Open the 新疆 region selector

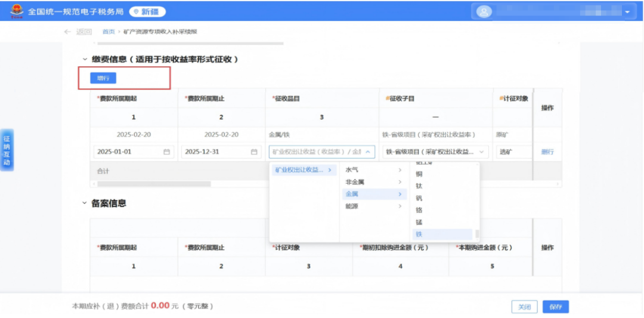147,12
